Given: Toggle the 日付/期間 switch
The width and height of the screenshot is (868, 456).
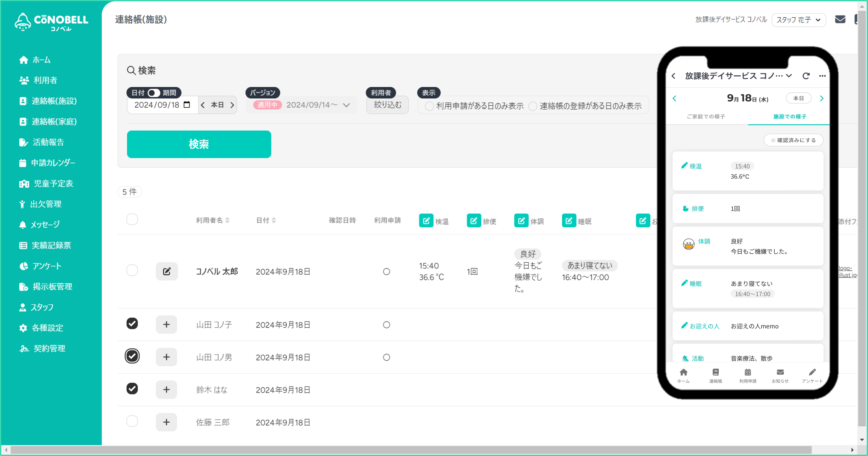Looking at the screenshot, I should coord(154,92).
